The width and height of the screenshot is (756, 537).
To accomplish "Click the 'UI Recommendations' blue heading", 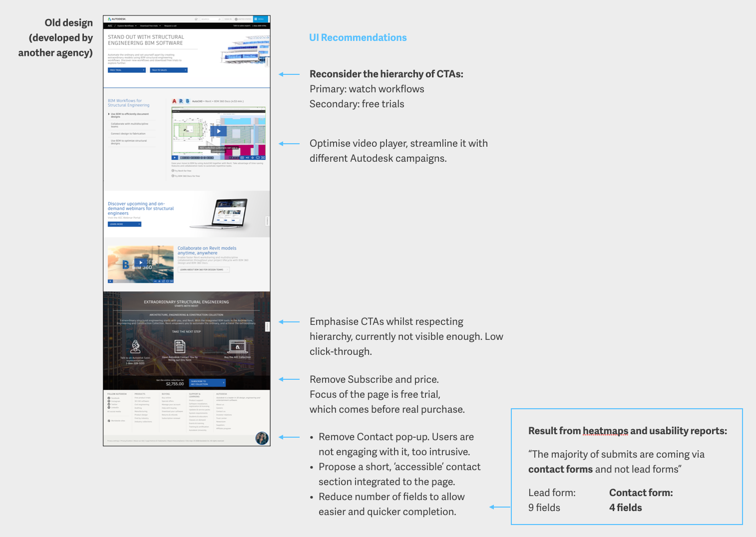I will (358, 37).
